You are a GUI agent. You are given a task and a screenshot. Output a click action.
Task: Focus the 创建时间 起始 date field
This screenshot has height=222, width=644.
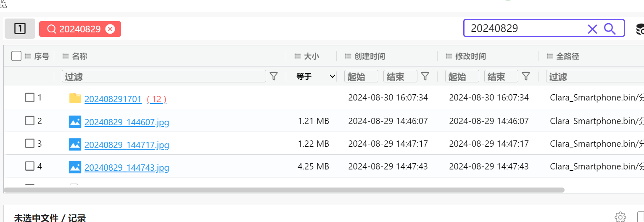click(361, 76)
